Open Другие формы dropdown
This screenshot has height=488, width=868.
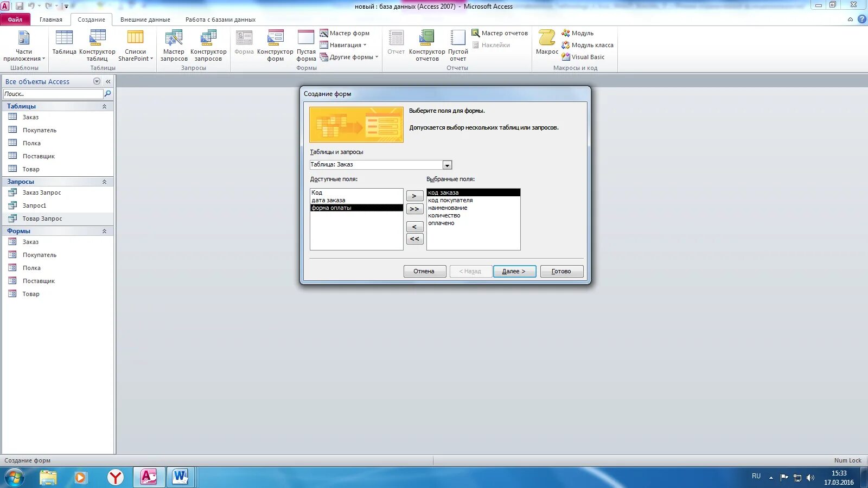(x=349, y=57)
